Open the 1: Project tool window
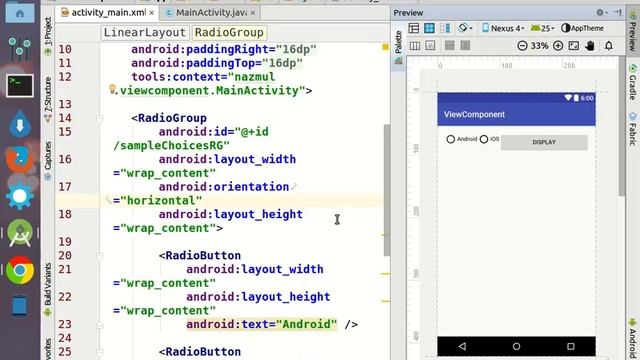The width and height of the screenshot is (640, 360). pyautogui.click(x=48, y=36)
